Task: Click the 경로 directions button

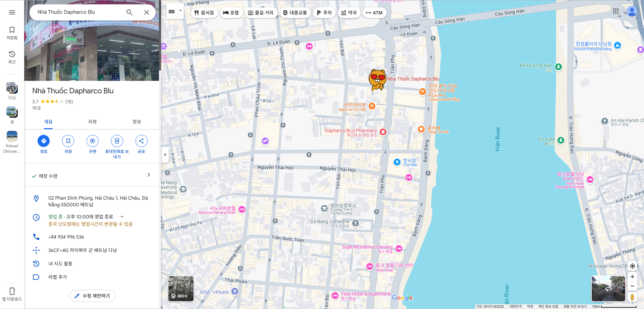Action: tap(44, 141)
